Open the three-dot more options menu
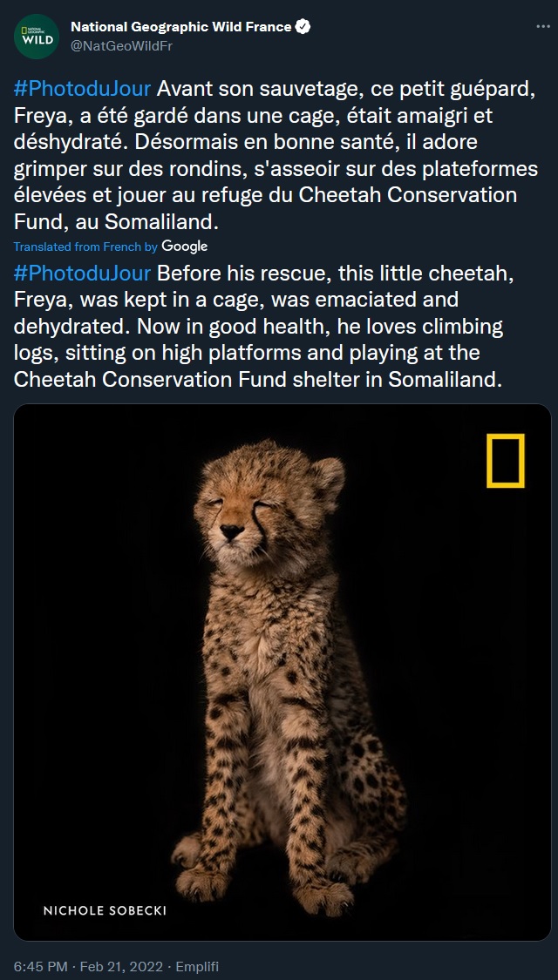Image resolution: width=558 pixels, height=980 pixels. tap(543, 27)
